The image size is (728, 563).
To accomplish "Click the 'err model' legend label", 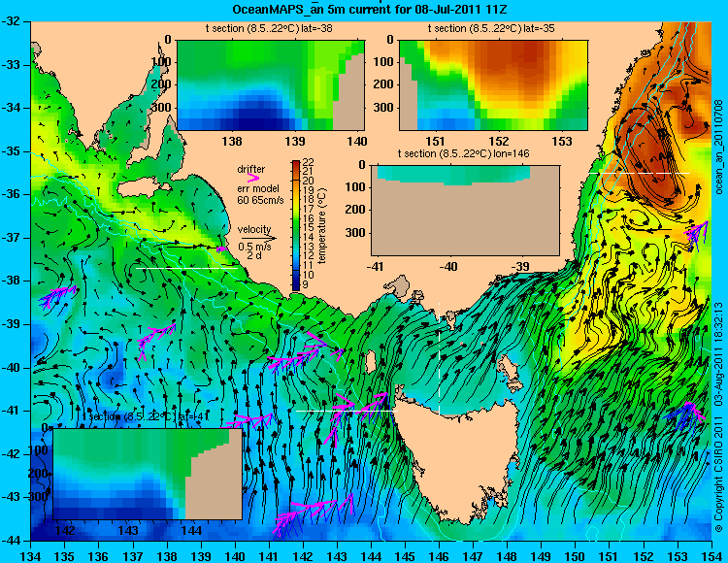I will pos(258,189).
